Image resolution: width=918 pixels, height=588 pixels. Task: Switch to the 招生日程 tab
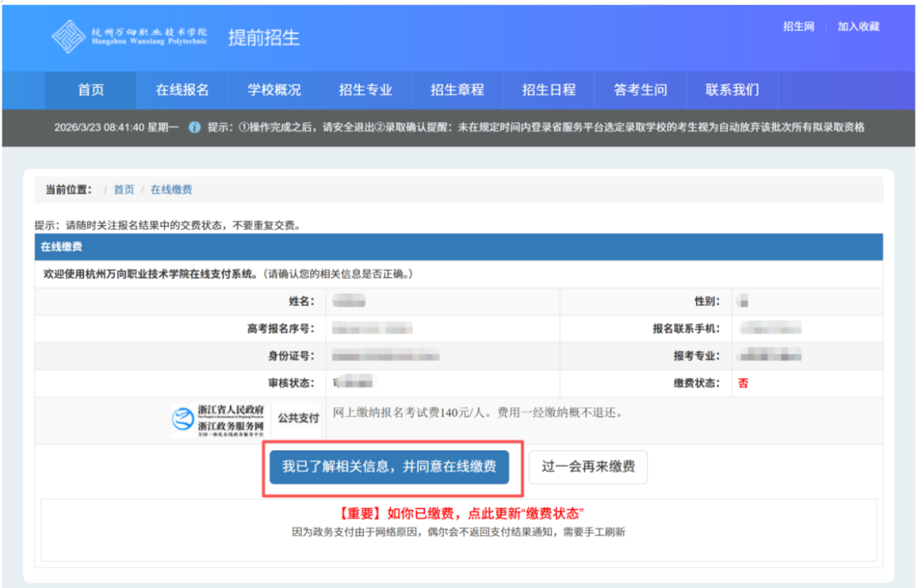(548, 89)
